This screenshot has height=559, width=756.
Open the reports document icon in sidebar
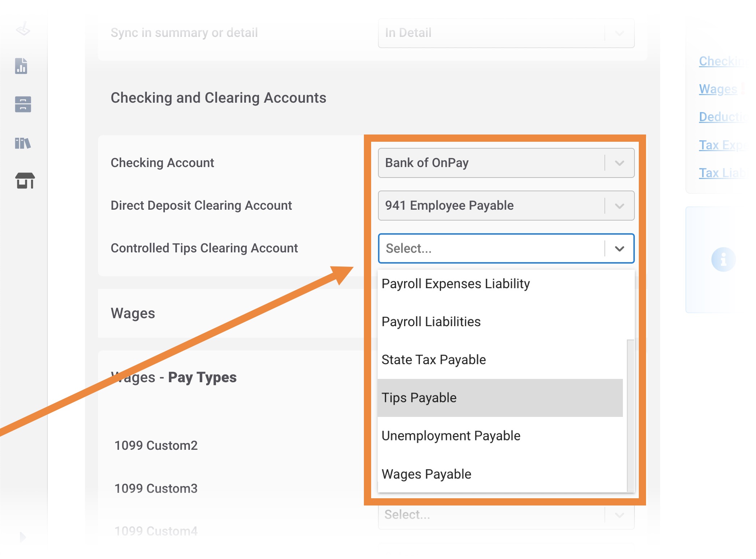21,66
